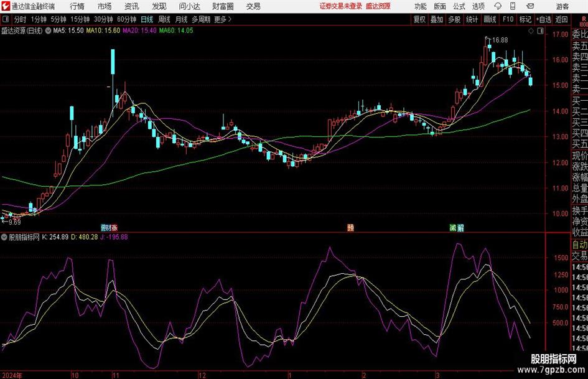Click the MA20: 15.40 label
This screenshot has width=588, height=379.
coord(139,30)
